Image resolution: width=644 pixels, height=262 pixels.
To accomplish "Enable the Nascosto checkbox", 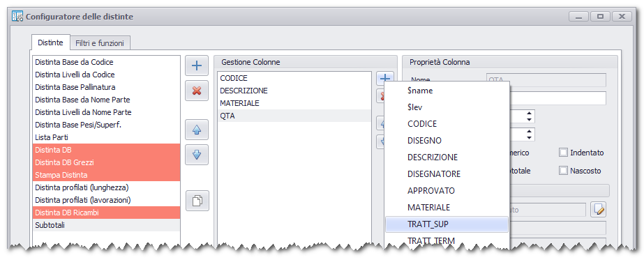I will pyautogui.click(x=563, y=170).
